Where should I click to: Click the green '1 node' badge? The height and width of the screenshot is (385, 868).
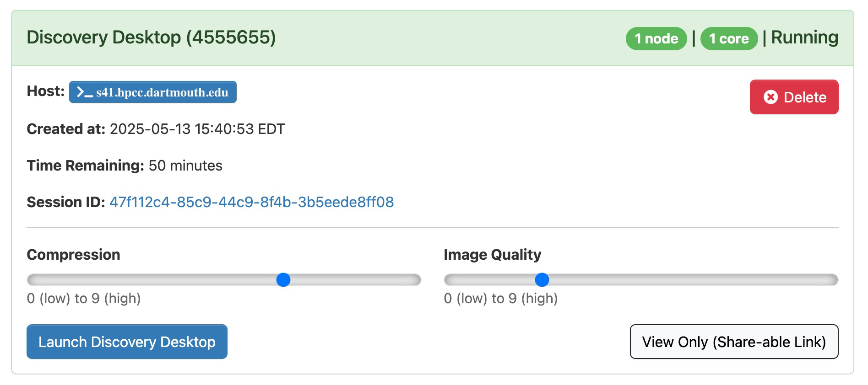[x=656, y=38]
